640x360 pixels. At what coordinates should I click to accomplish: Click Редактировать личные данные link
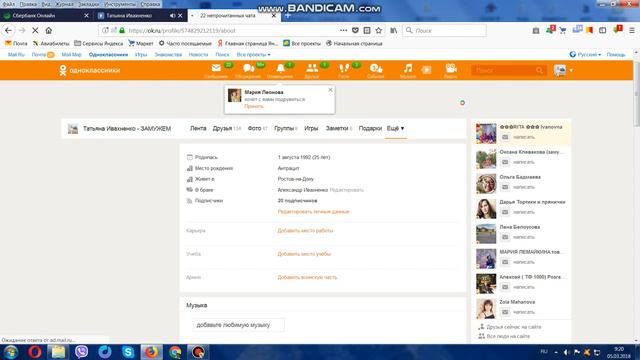(x=313, y=211)
